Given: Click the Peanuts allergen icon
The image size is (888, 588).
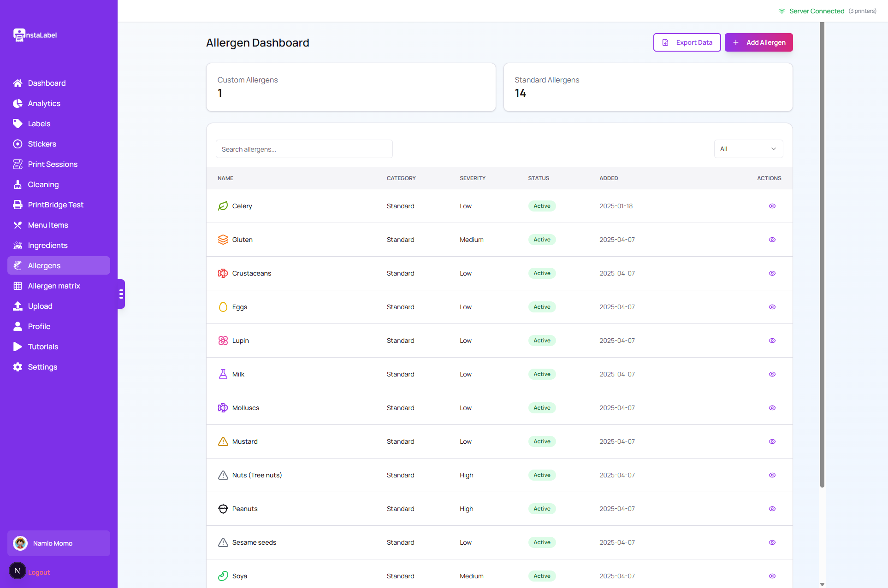Looking at the screenshot, I should [x=223, y=509].
